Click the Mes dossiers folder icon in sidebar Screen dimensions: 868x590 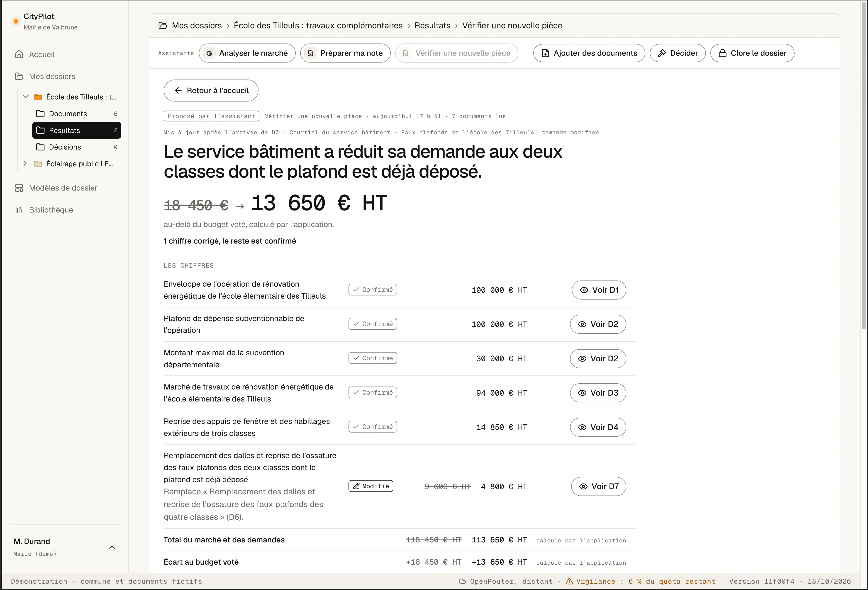click(x=19, y=76)
